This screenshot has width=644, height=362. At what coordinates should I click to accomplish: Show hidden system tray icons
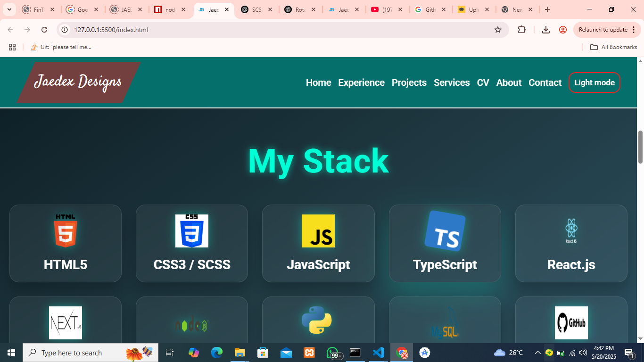[537, 353]
